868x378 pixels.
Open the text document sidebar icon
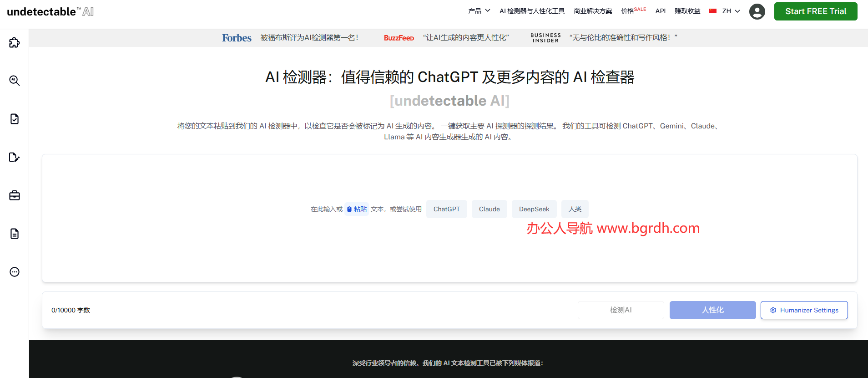pyautogui.click(x=15, y=234)
